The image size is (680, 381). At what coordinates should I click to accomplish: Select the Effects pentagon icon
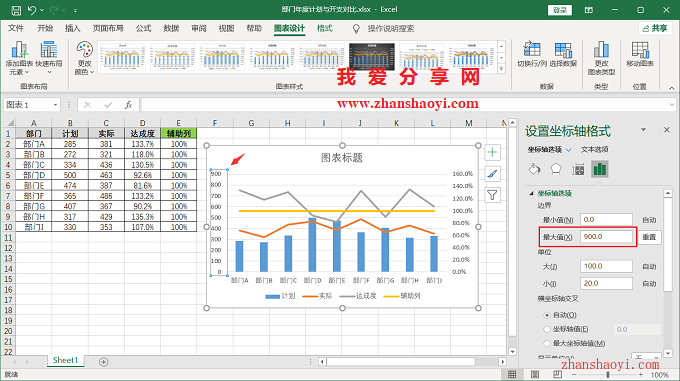(x=556, y=169)
